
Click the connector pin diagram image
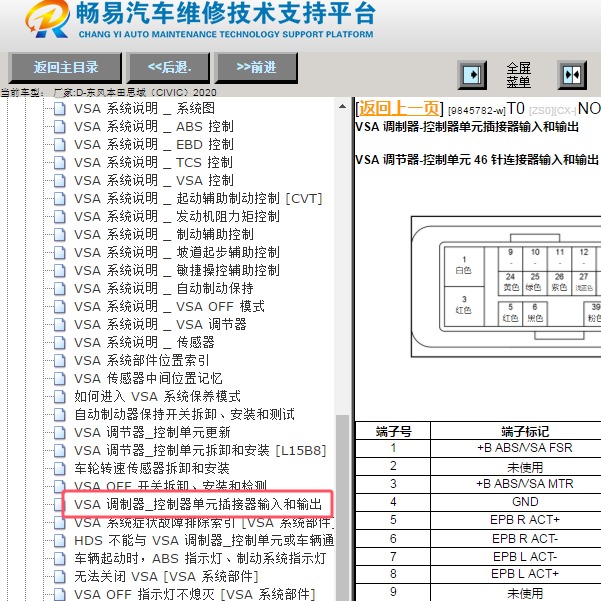506,287
